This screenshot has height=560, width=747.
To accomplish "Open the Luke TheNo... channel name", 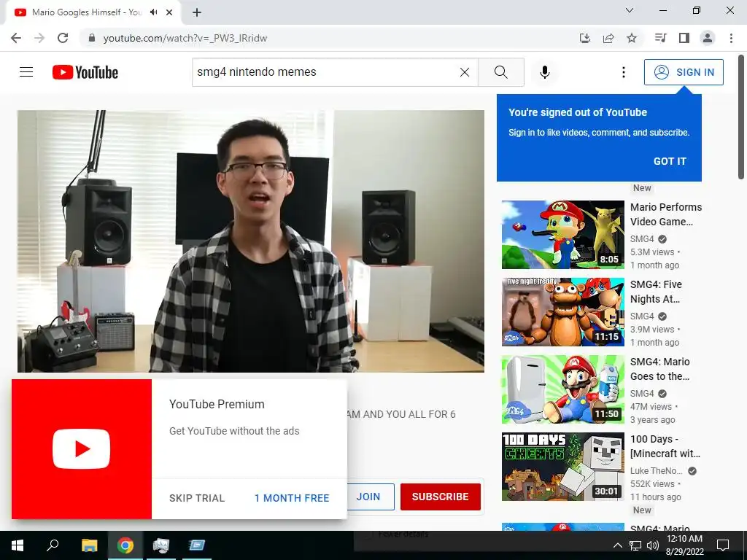I will [x=656, y=470].
